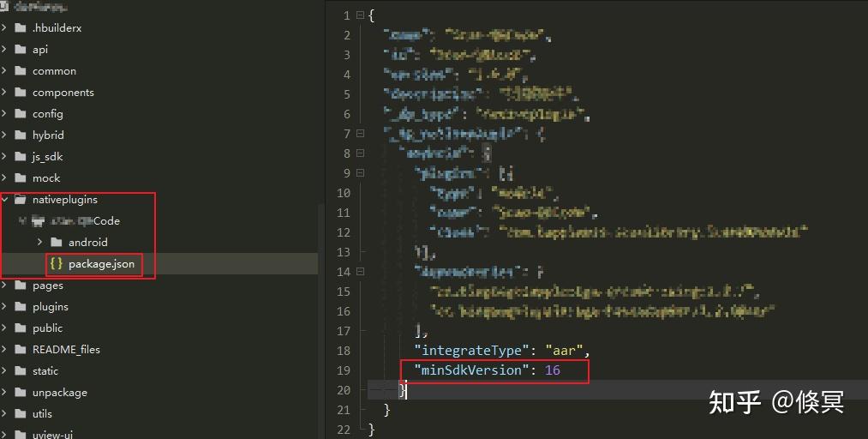This screenshot has width=868, height=439.
Task: Expand the pages folder chevron
Action: pyautogui.click(x=4, y=286)
